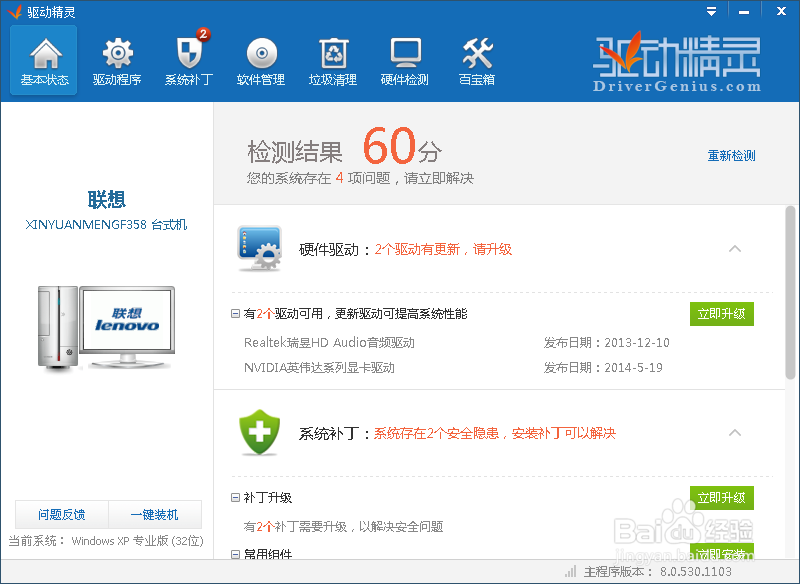Click the vertical scrollbar thumb

coord(790,292)
